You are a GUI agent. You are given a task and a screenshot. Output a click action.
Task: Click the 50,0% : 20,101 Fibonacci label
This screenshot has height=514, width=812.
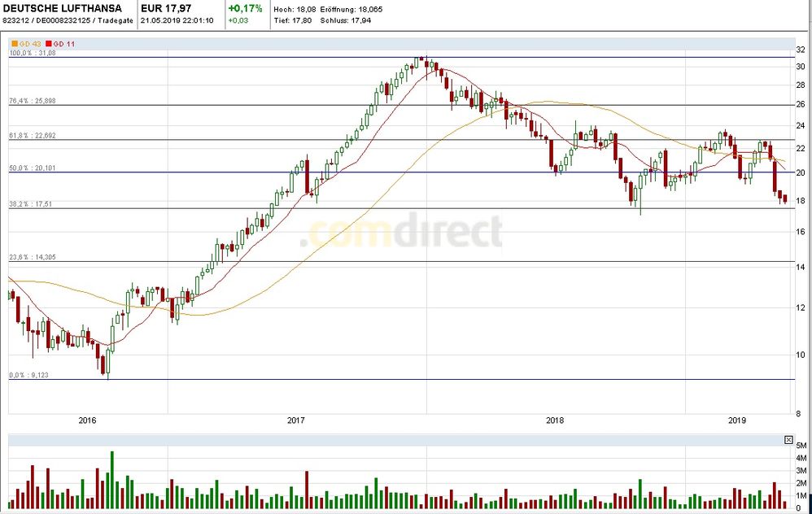pos(32,168)
